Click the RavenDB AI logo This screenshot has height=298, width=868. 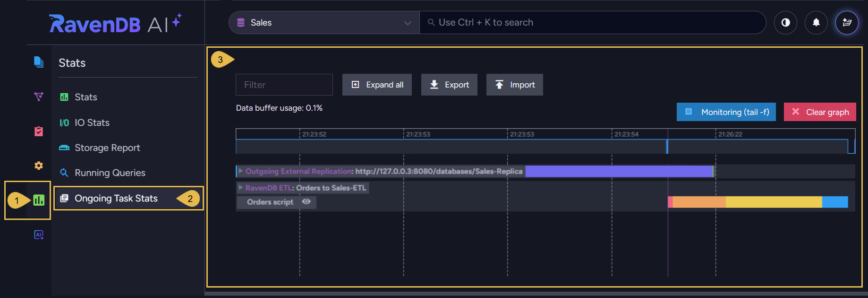(x=115, y=23)
